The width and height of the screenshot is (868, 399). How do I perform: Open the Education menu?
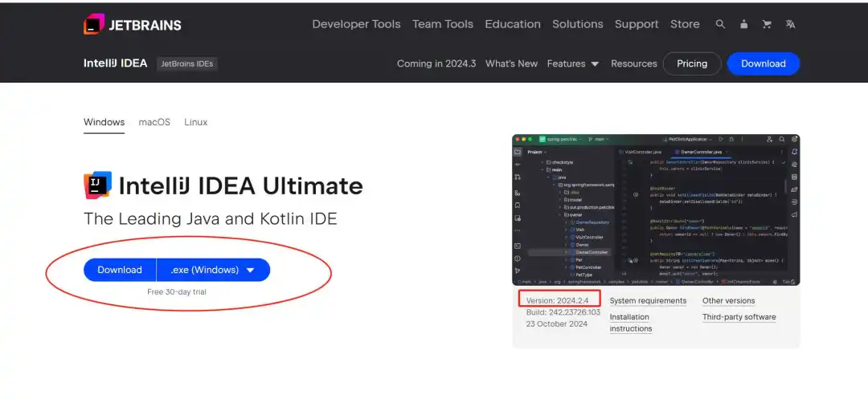coord(513,24)
